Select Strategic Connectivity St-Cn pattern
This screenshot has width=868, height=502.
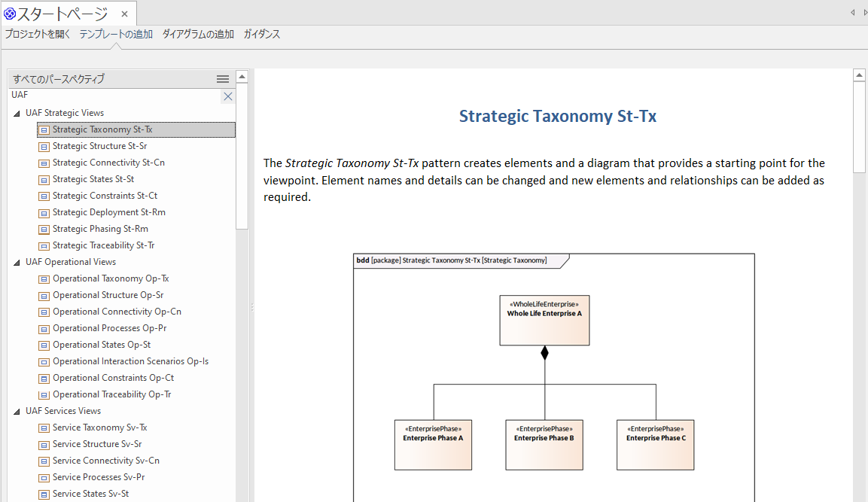click(108, 163)
